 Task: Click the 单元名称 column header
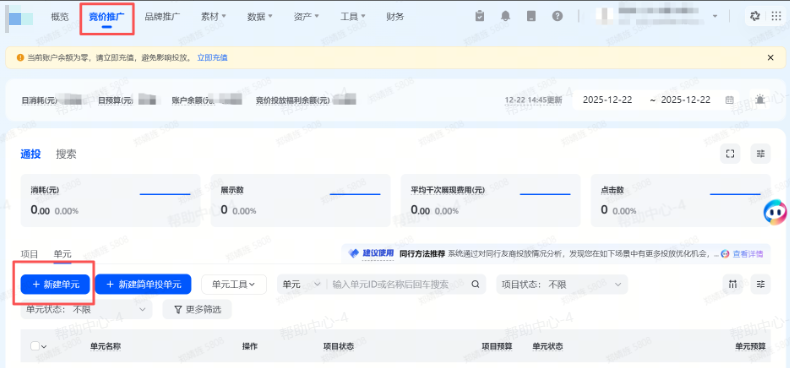point(105,346)
